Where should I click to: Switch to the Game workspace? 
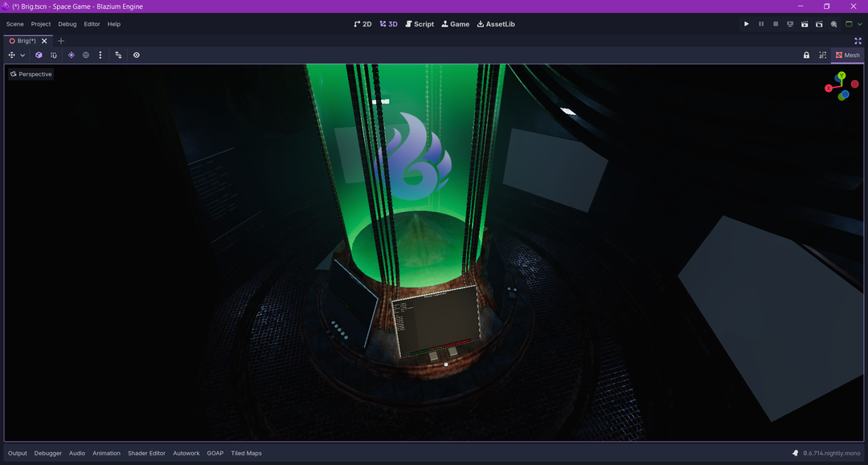[x=456, y=24]
